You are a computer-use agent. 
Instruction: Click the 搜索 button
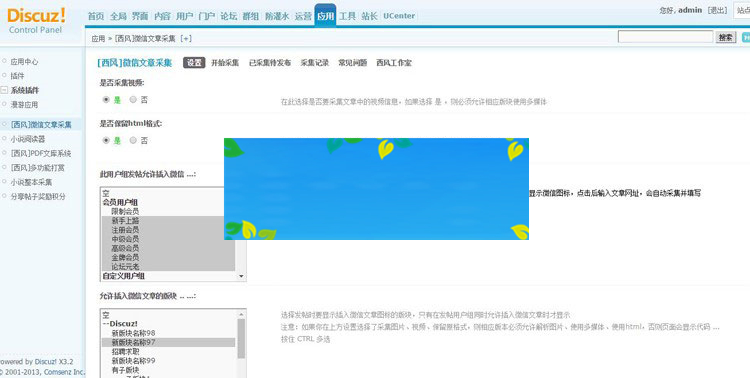tap(726, 37)
